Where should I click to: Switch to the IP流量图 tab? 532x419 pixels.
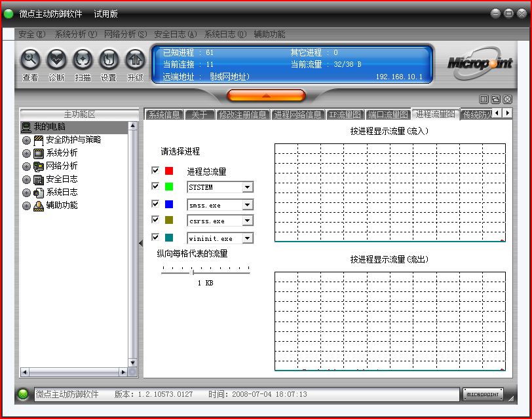(345, 115)
